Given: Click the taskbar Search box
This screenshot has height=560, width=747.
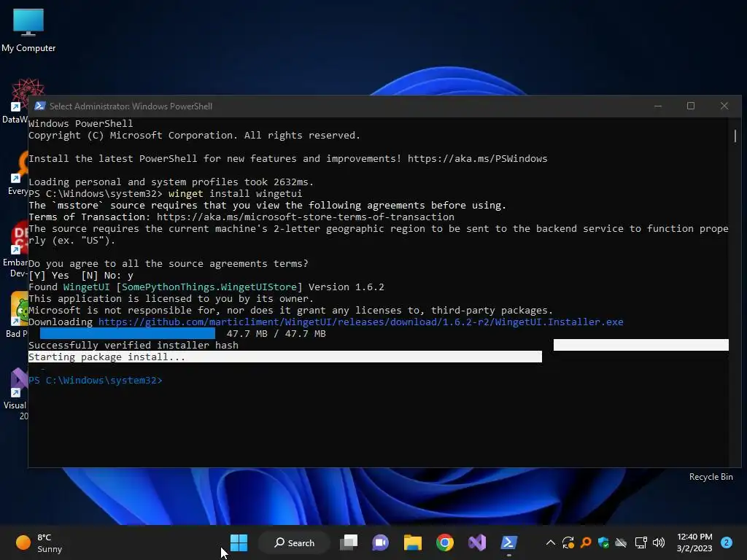Looking at the screenshot, I should point(295,542).
